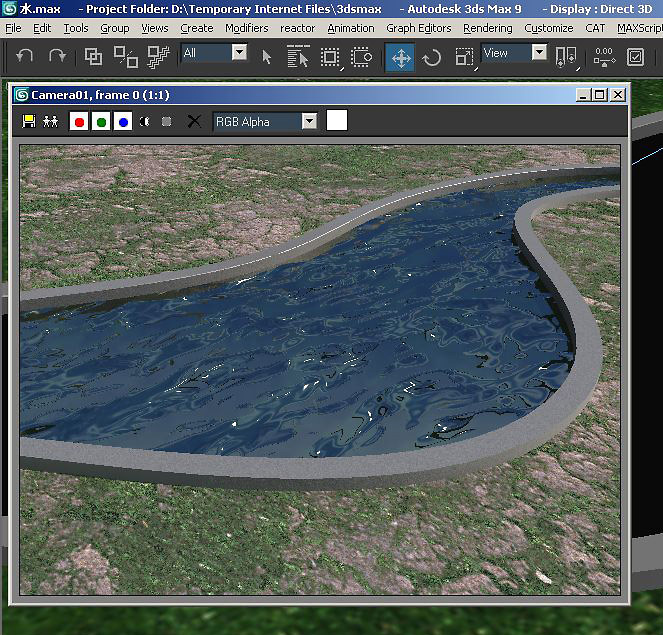Screen dimensions: 663x635
Task: Clone the rendered frame window
Action: coord(50,122)
